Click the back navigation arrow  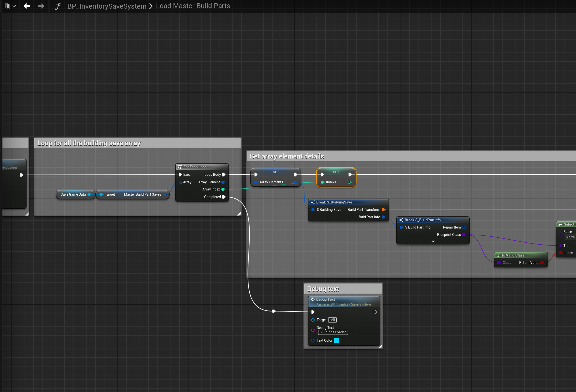27,6
